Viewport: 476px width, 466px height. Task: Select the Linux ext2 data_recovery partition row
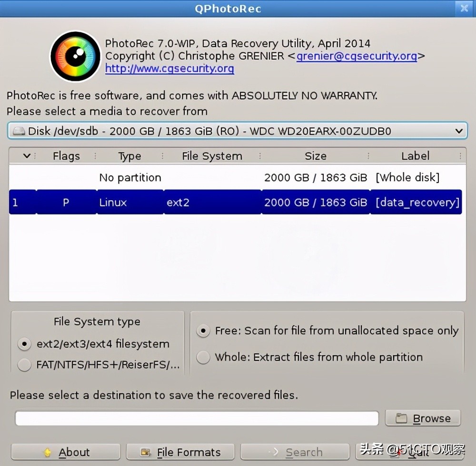(x=236, y=202)
